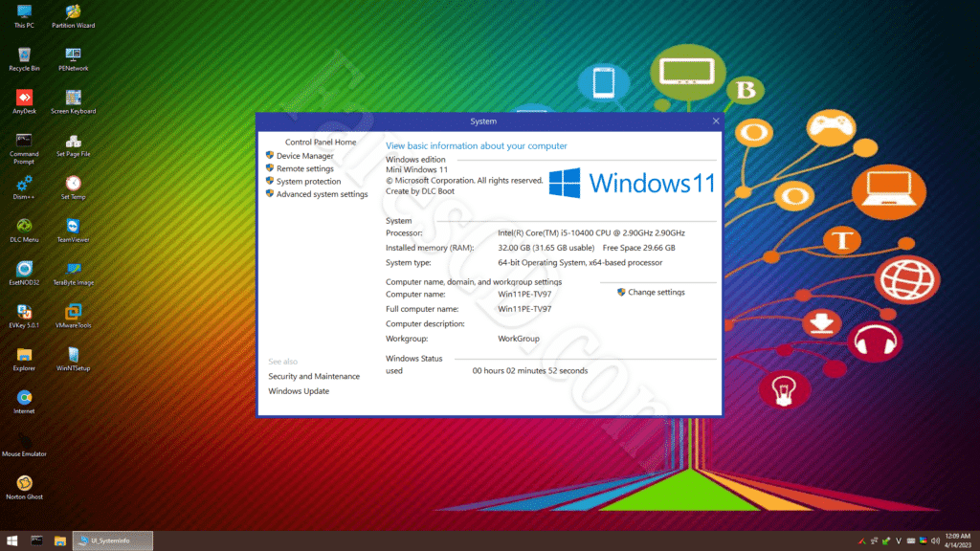980x551 pixels.
Task: Launch Partition Wizard from the desktop
Action: [73, 15]
